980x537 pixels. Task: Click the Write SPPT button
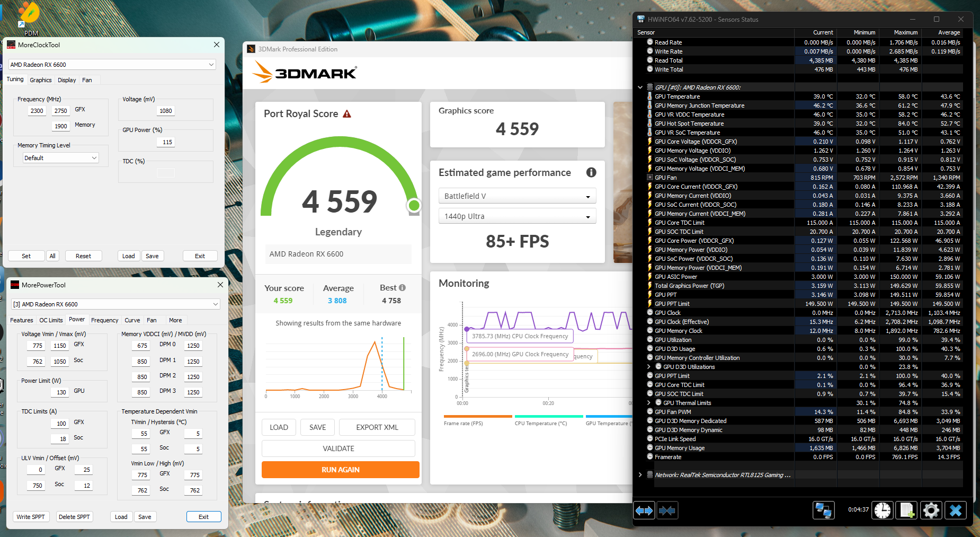(31, 517)
